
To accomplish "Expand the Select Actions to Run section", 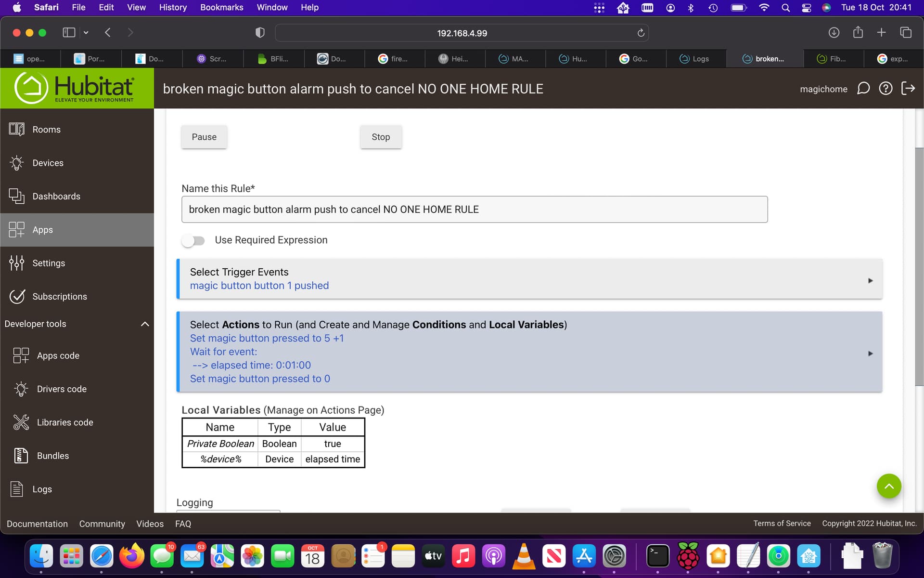I will (x=870, y=353).
